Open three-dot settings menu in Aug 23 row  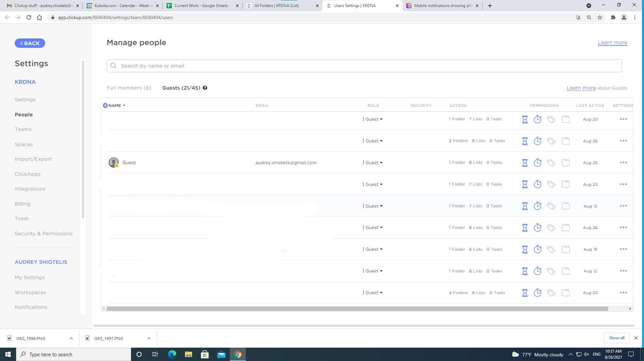click(623, 184)
